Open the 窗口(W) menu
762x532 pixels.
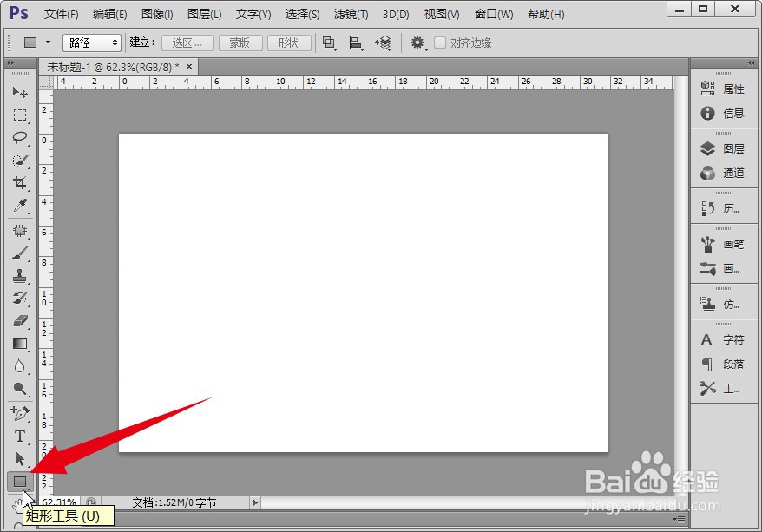(x=494, y=14)
